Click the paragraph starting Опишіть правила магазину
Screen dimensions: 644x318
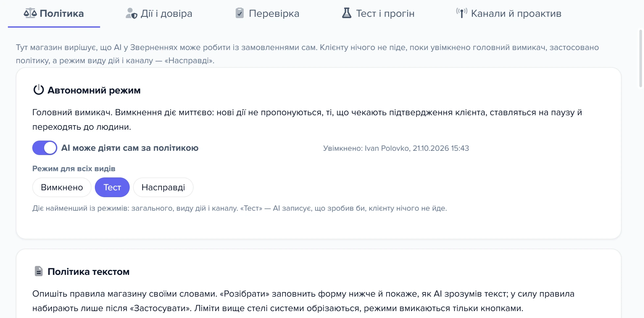303,301
